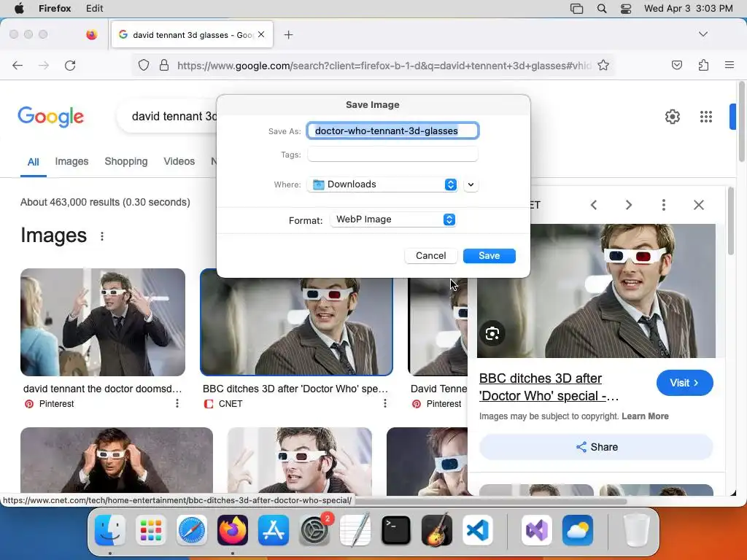The image size is (747, 560).
Task: Open the Edit menu
Action: [94, 8]
